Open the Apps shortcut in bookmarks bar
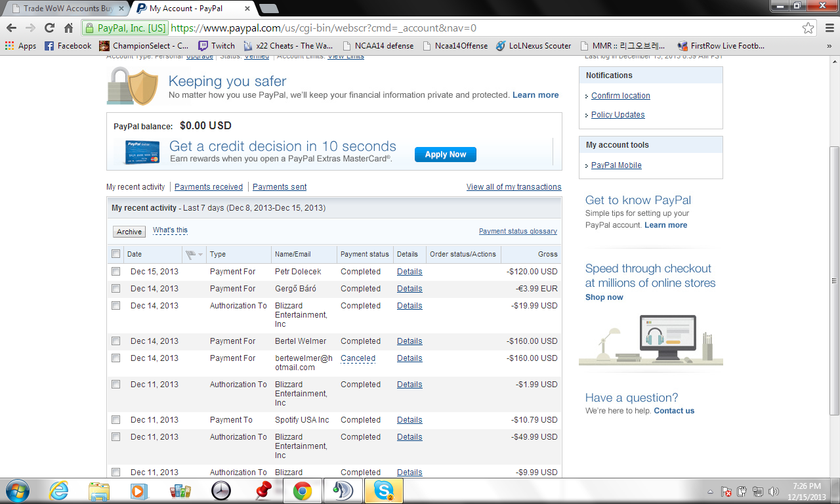This screenshot has width=840, height=504. [x=20, y=46]
